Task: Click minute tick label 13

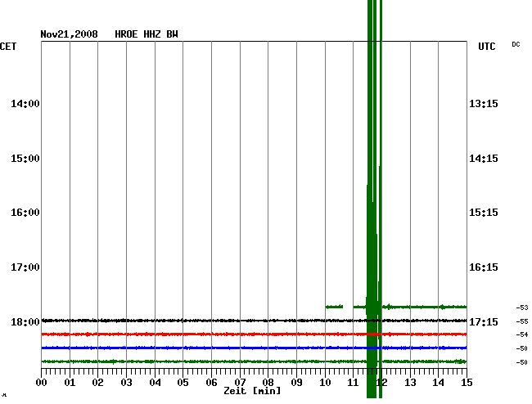Action: point(410,383)
